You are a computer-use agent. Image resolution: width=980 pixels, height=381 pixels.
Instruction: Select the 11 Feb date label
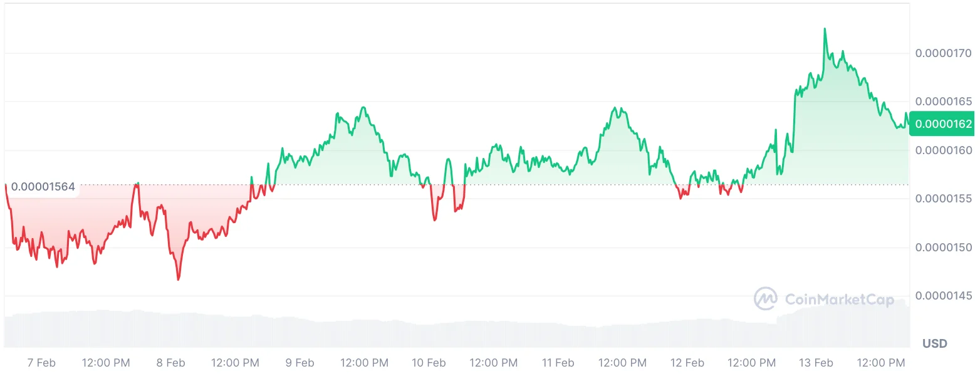(x=558, y=363)
